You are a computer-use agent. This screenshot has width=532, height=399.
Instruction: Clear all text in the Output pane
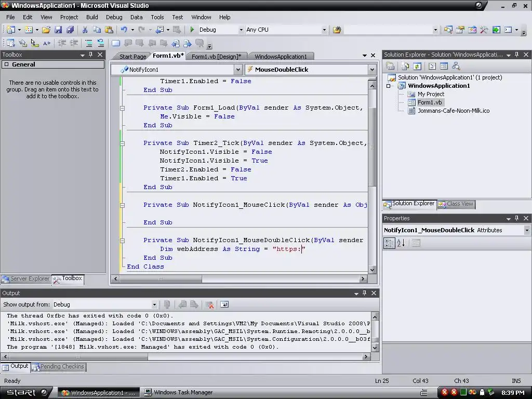coord(209,304)
